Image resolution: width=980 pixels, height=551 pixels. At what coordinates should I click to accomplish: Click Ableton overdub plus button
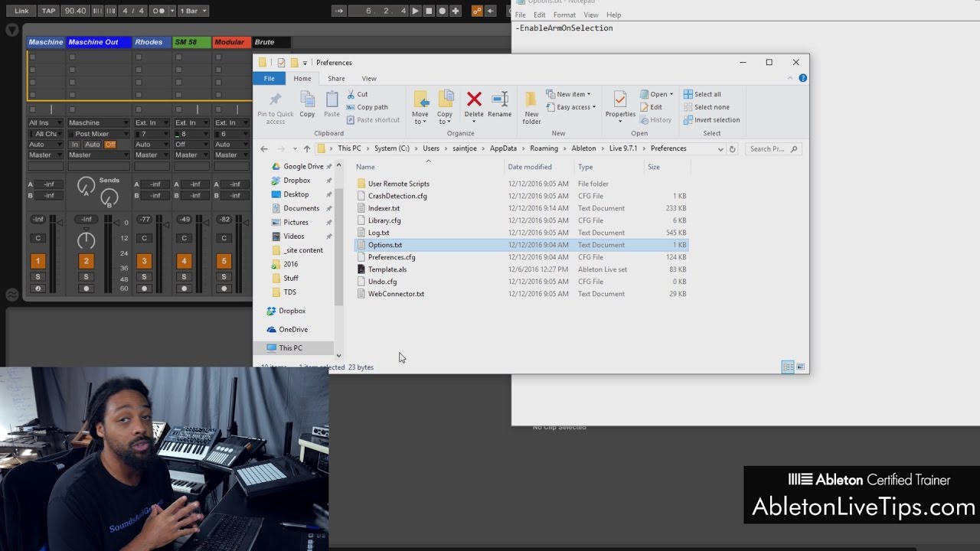point(456,11)
